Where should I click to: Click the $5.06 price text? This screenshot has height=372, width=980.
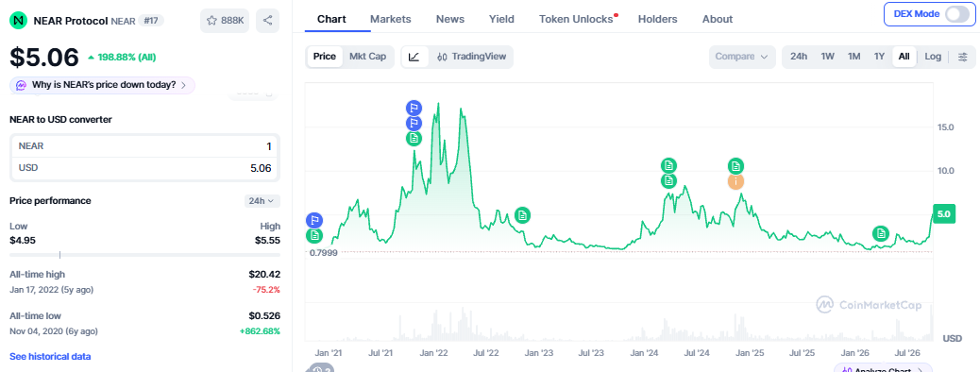[44, 58]
